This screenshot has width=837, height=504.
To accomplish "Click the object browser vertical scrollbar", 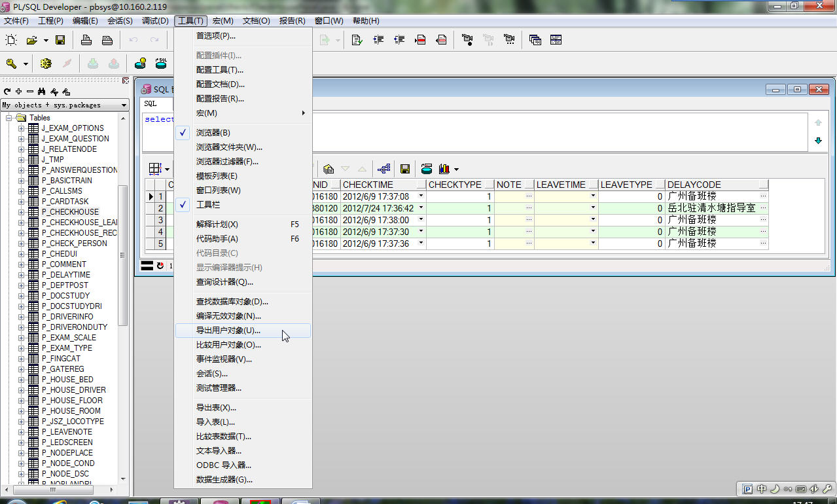I will click(123, 255).
